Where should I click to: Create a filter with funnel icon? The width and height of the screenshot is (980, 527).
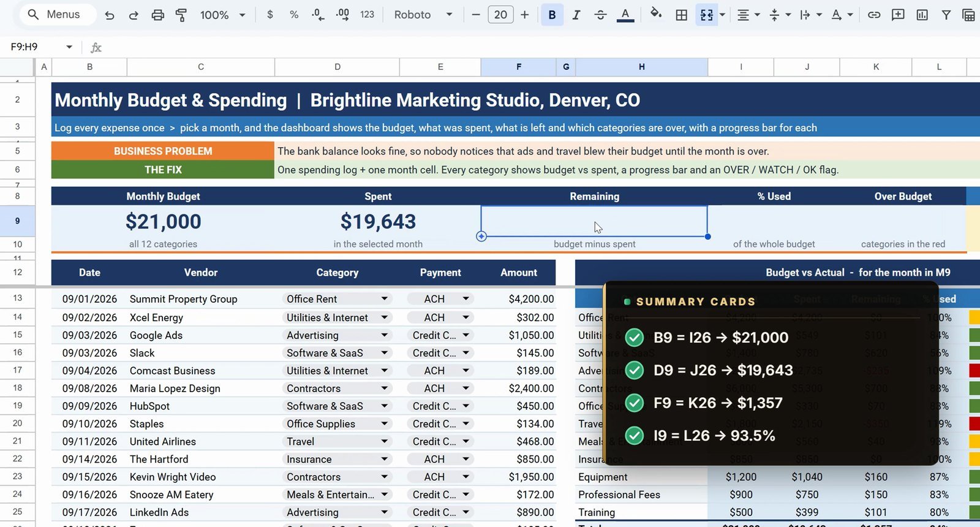point(946,15)
